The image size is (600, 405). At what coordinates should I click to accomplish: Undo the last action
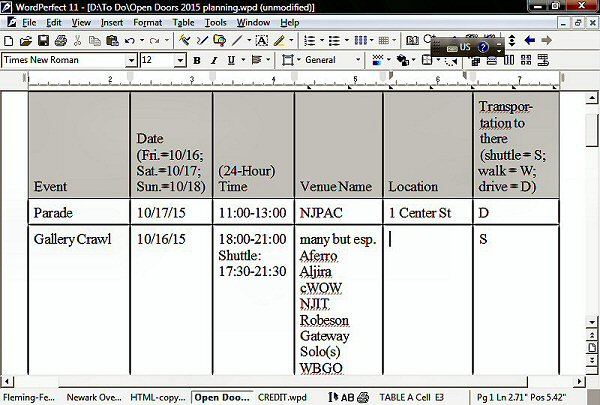(x=130, y=41)
